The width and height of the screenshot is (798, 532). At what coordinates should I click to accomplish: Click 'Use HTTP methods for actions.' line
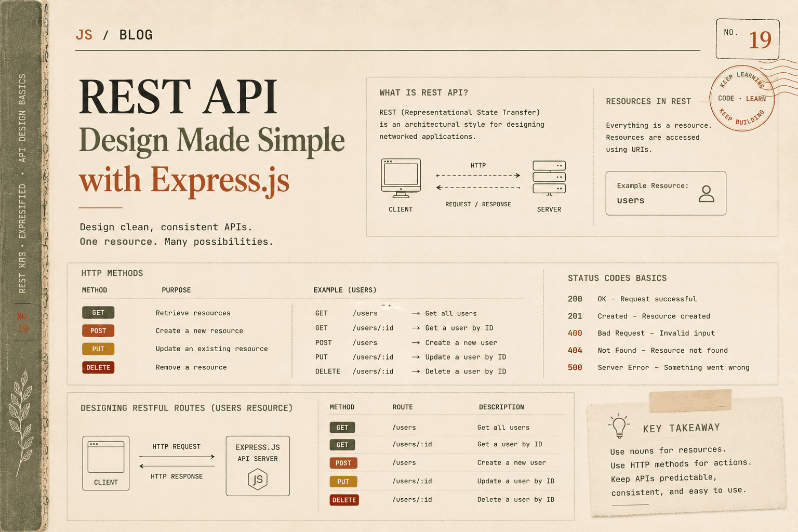pyautogui.click(x=681, y=464)
